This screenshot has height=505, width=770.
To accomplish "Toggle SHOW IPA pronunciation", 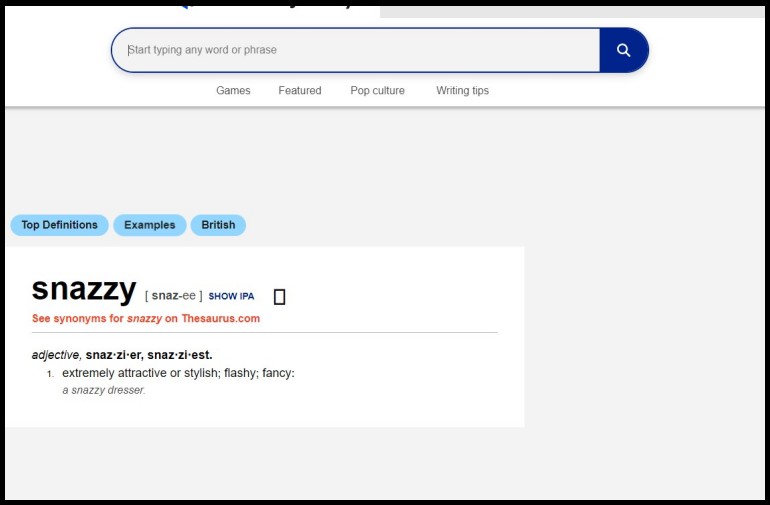I will [x=231, y=297].
